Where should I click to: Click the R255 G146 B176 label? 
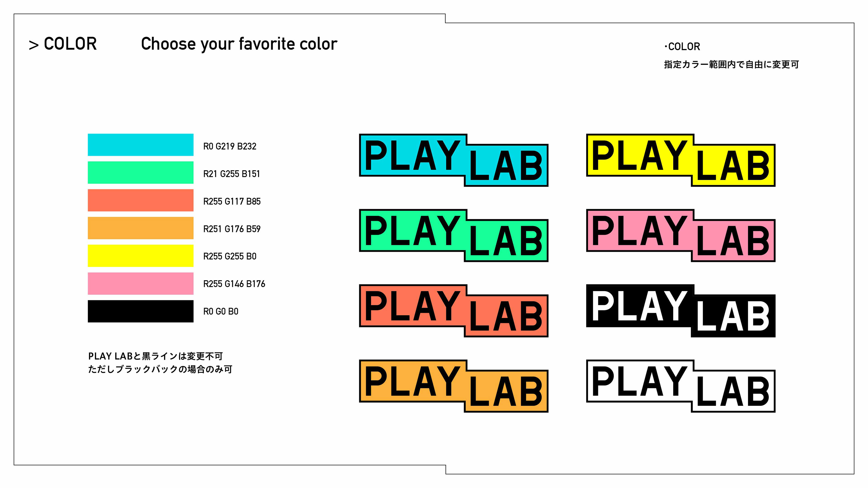pos(234,284)
